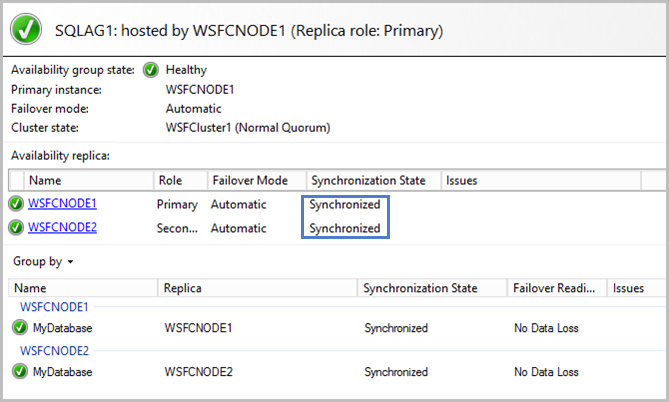
Task: Sort databases by the Replica column header
Action: (258, 288)
